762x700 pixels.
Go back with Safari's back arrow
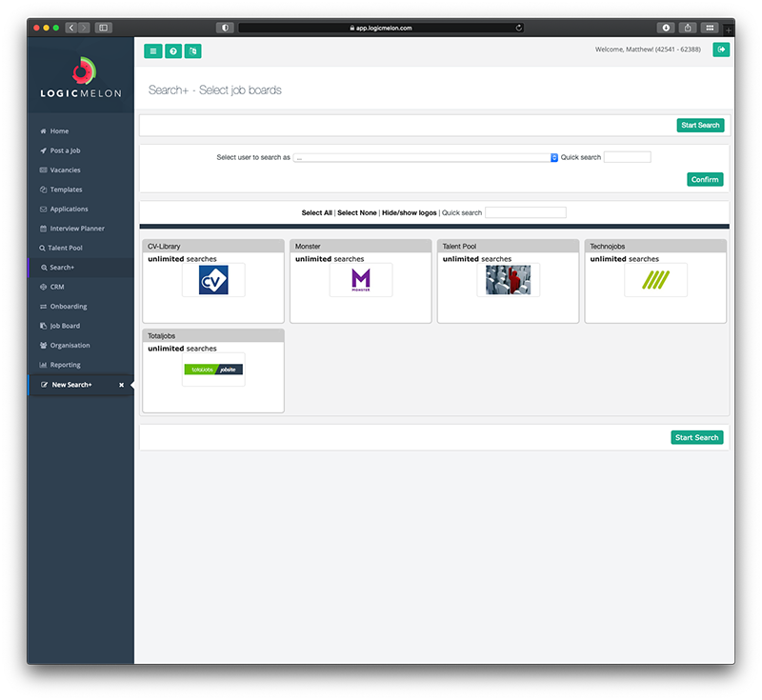coord(71,28)
